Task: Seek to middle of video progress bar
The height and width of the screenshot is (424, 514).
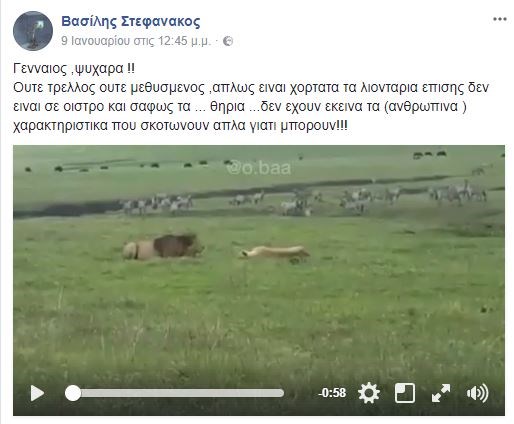Action: [175, 393]
